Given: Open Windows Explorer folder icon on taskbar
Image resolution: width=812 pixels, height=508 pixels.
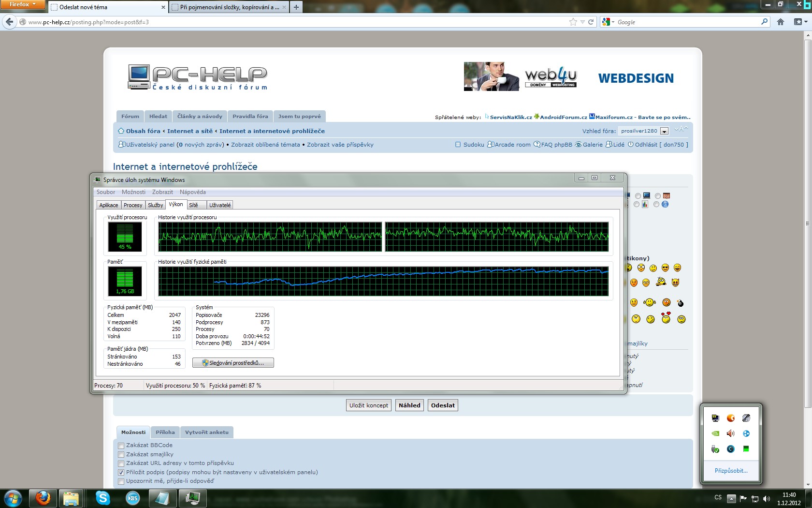Looking at the screenshot, I should (x=71, y=498).
